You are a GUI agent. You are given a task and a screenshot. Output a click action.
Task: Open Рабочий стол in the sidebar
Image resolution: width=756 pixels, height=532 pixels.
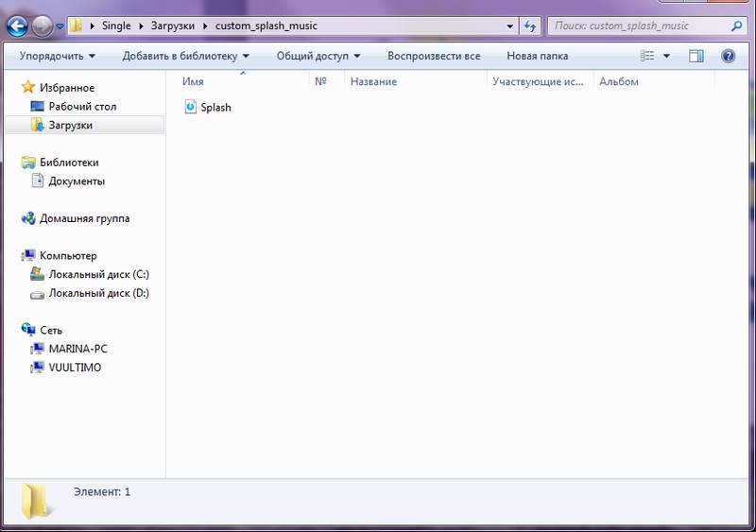tap(82, 107)
